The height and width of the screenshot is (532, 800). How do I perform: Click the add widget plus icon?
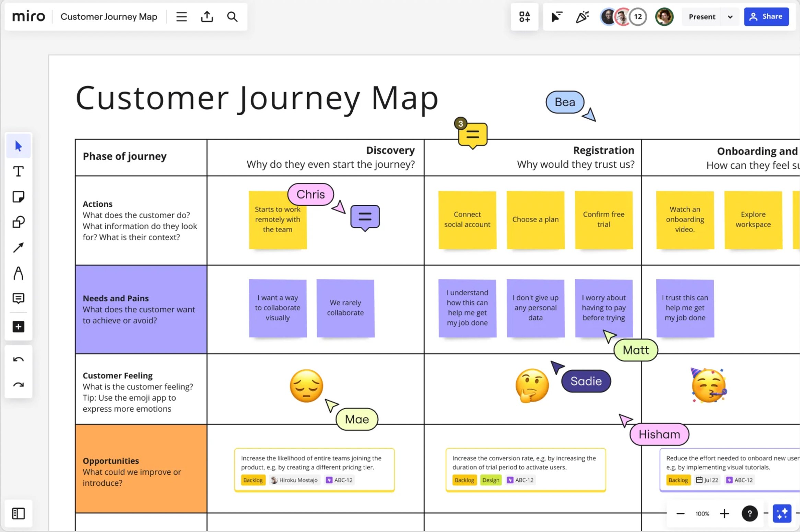(x=17, y=326)
